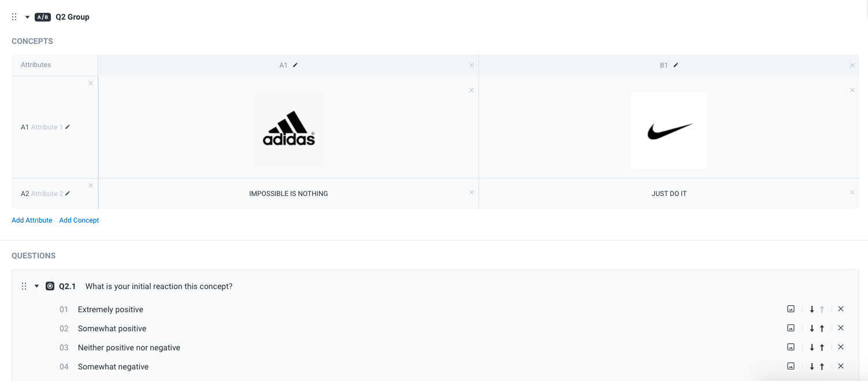Edit the A1 concept name pencil

point(295,65)
